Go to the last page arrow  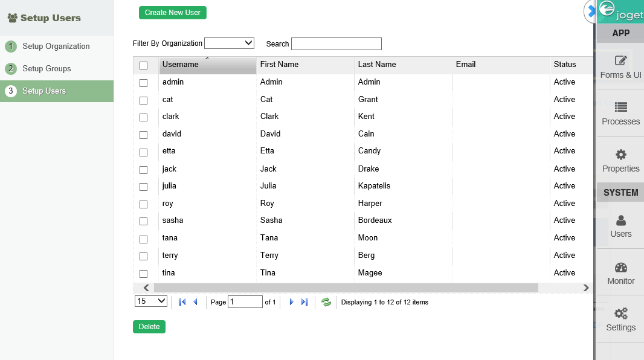click(x=304, y=302)
